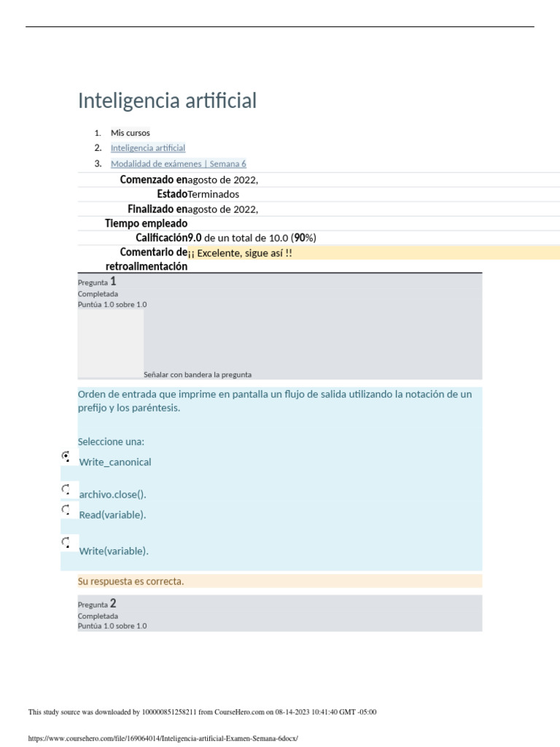Viewport: 560px width, 747px height.
Task: Click the Mis cursos breadcrumb item
Action: pos(130,133)
